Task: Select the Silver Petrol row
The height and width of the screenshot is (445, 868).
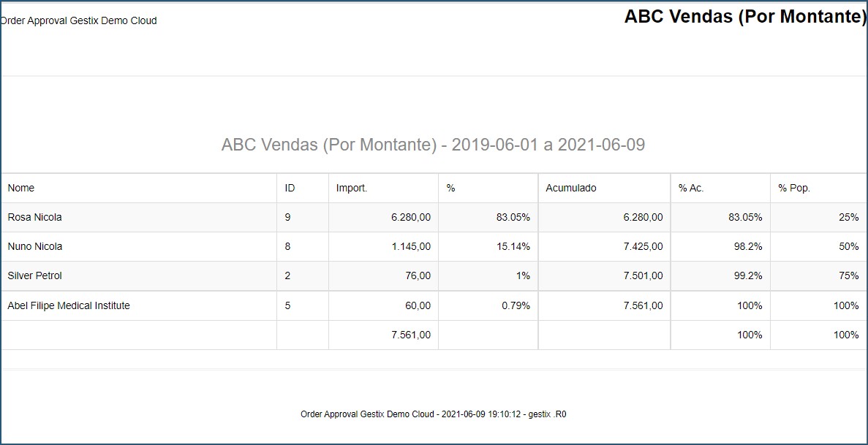Action: (434, 275)
